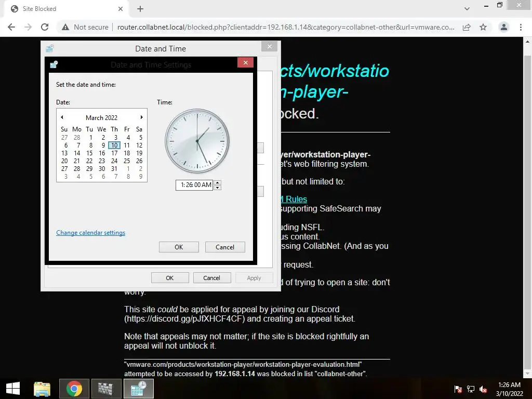Cancel the Date and Time Settings dialog
The height and width of the screenshot is (399, 532).
click(x=225, y=247)
